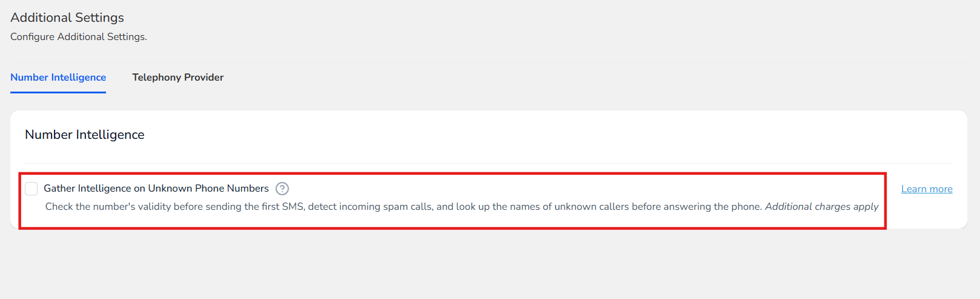The image size is (980, 299).
Task: Click the phrase 'unknown callers' in the description
Action: pyautogui.click(x=592, y=207)
